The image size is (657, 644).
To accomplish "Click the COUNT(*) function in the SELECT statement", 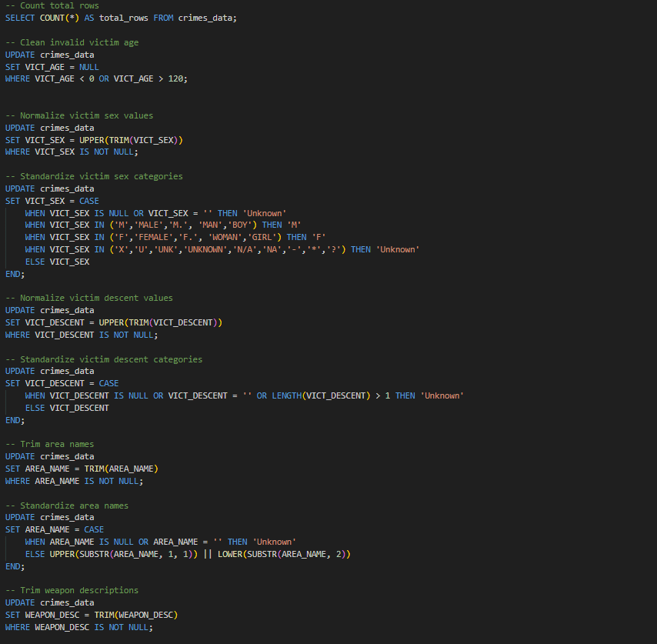I will [x=59, y=17].
